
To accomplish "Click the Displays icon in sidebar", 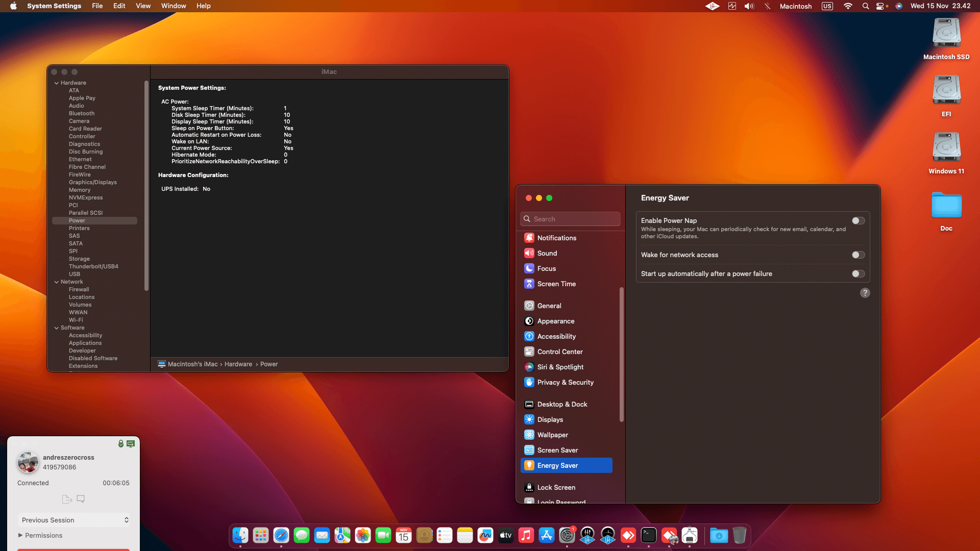I will pyautogui.click(x=529, y=419).
